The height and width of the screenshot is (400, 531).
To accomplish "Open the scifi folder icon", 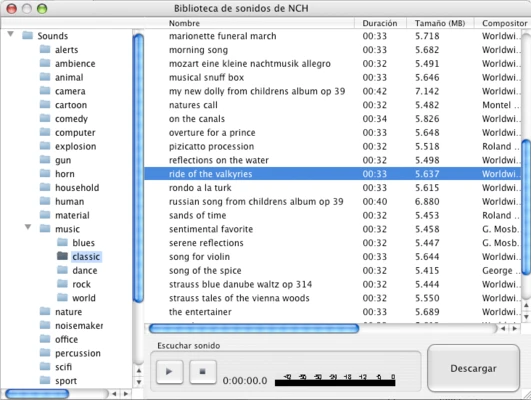I will click(x=45, y=366).
